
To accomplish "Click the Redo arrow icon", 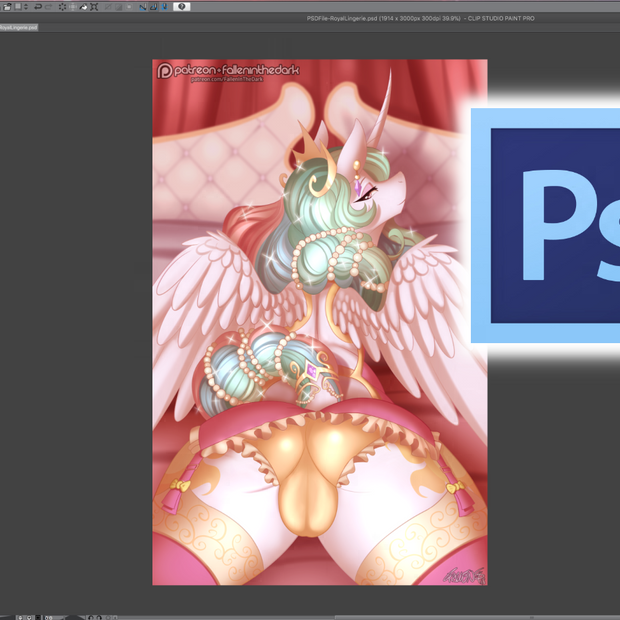I will tap(49, 7).
